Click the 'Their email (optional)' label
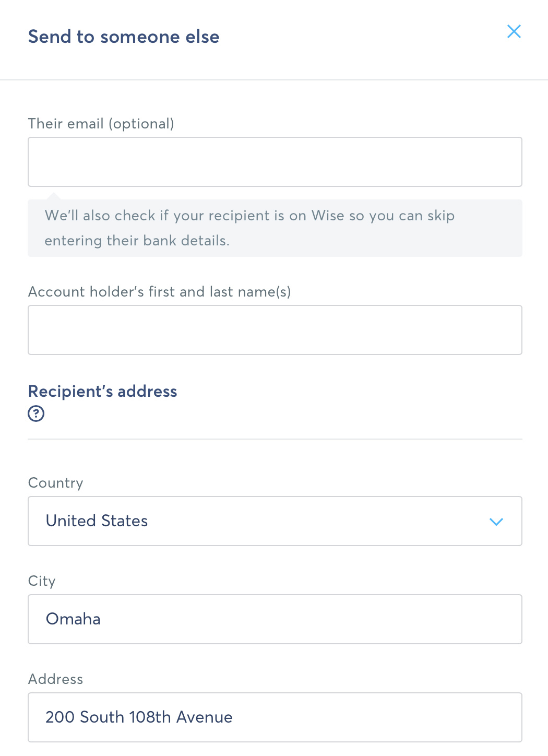This screenshot has width=548, height=756. pos(101,124)
